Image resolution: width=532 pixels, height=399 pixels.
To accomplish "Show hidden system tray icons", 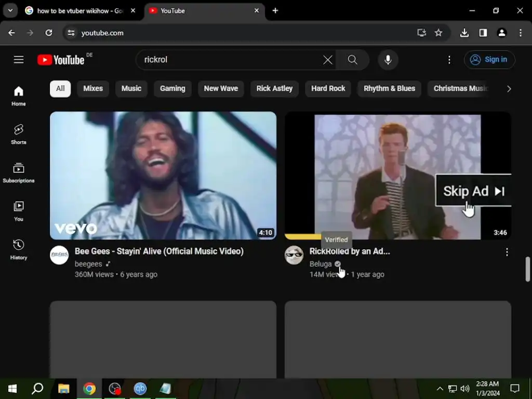I will tap(440, 389).
